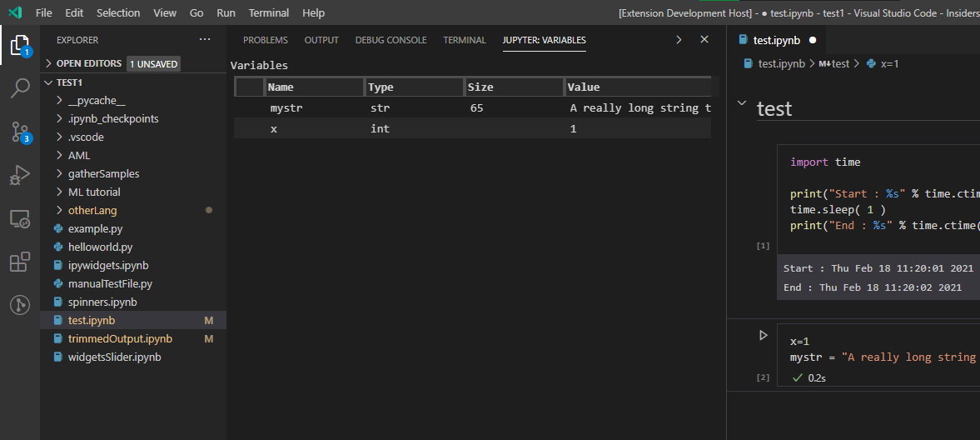Open the Edit menu
The height and width of the screenshot is (440, 980).
click(74, 12)
